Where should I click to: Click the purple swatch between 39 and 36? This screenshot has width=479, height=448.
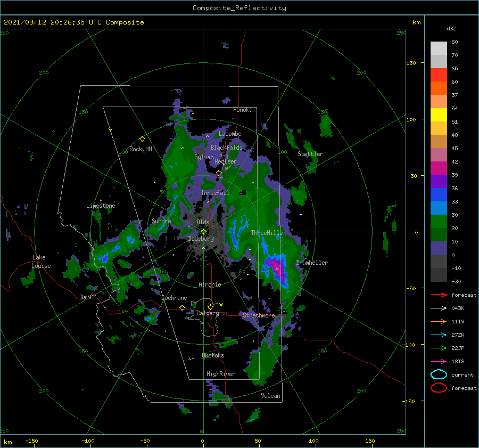click(439, 182)
